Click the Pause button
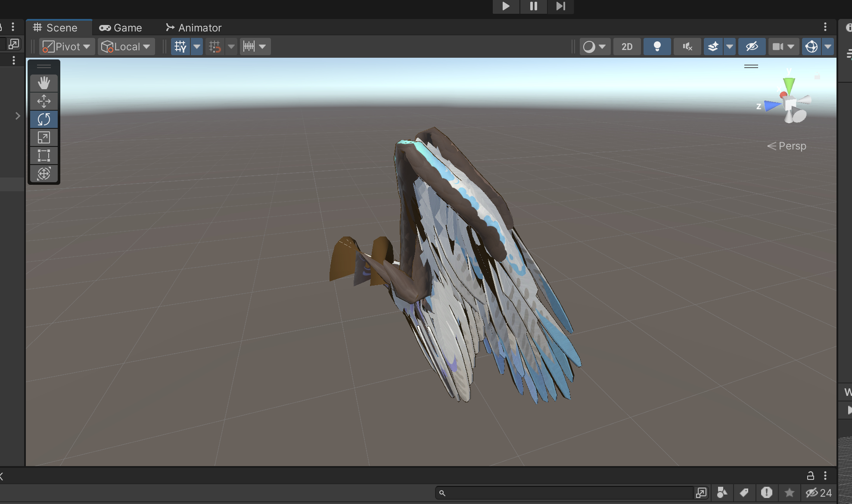 pyautogui.click(x=533, y=6)
